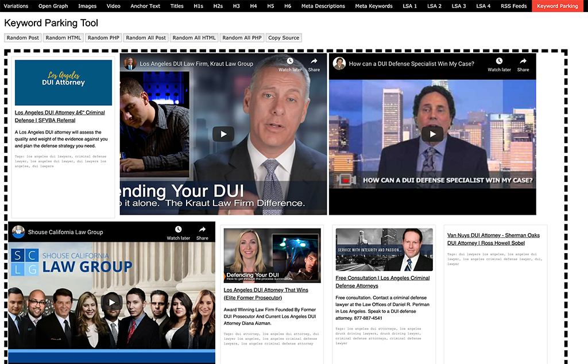Screen dimensions: 588x364
Task: Go to the Meta Keywords tab
Action: coord(374,6)
